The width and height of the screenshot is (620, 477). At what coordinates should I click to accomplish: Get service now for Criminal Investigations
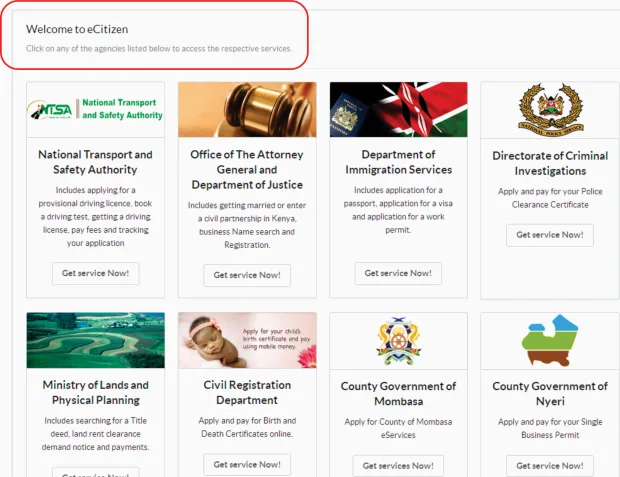coord(550,235)
